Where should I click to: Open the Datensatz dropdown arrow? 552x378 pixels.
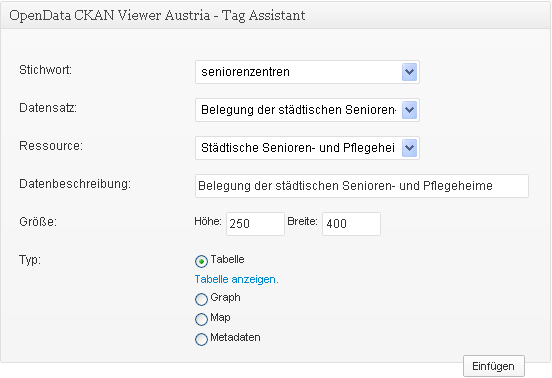409,110
